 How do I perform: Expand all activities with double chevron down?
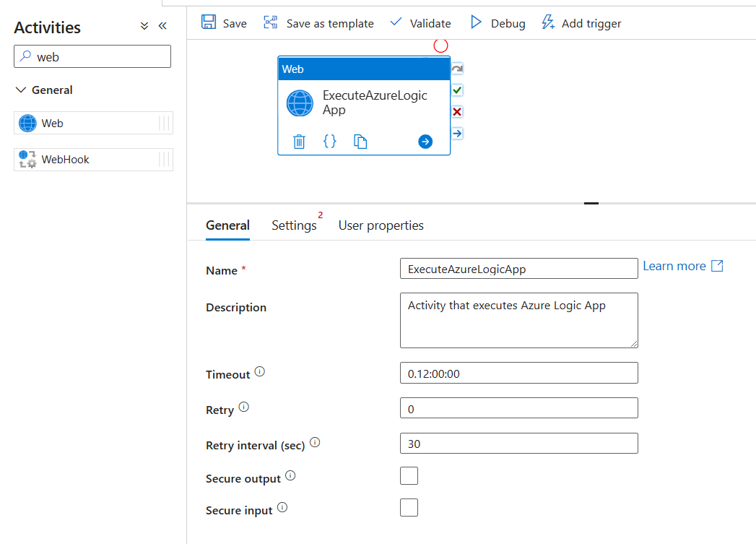(144, 26)
